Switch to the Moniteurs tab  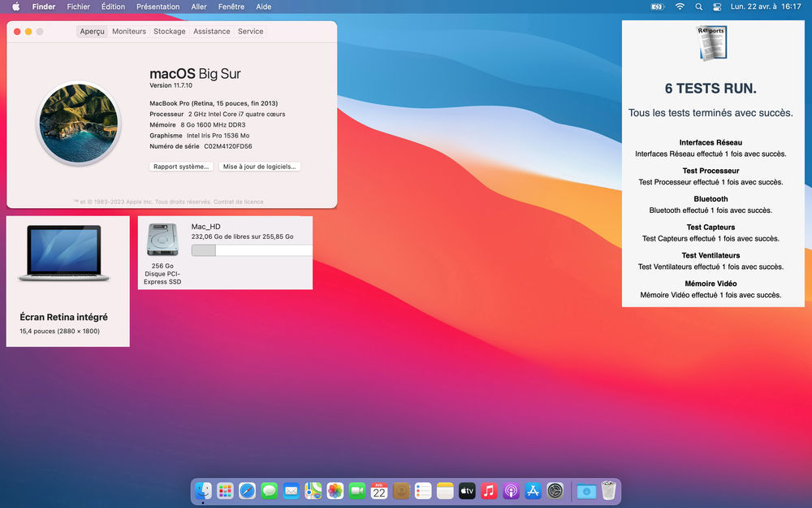129,32
